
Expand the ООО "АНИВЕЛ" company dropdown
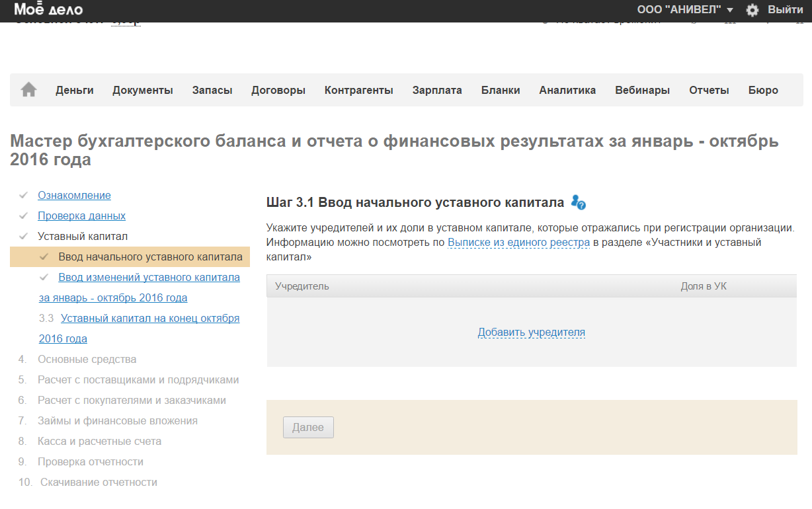685,10
